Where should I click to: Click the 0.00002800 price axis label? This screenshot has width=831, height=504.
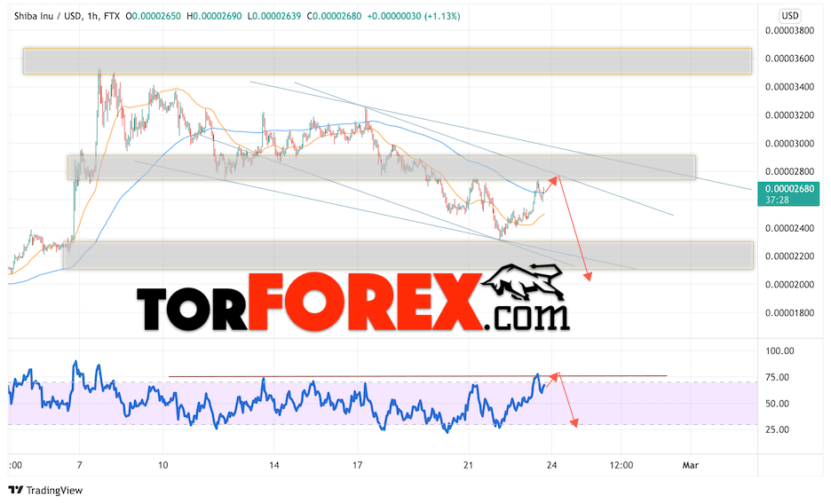coord(789,171)
